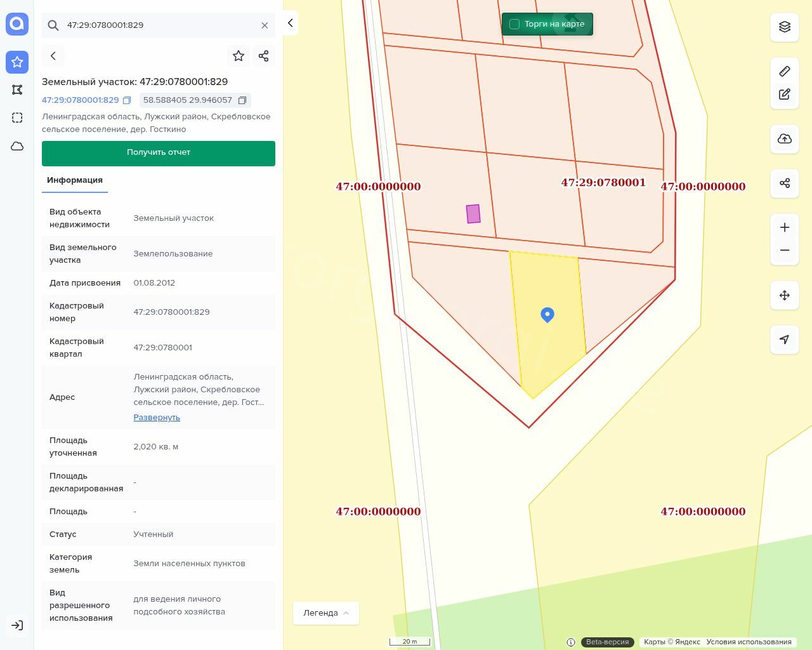Copy the cadastral number 47:29:0780001:829
Viewport: 812px width, 650px height.
(127, 100)
